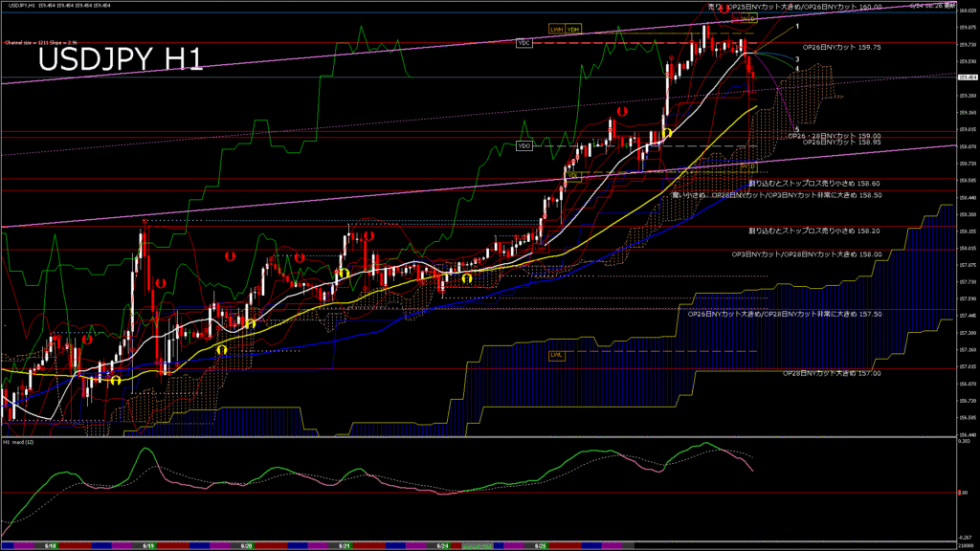Click the large USDJPY H1 title
This screenshot has width=980, height=551.
(120, 60)
